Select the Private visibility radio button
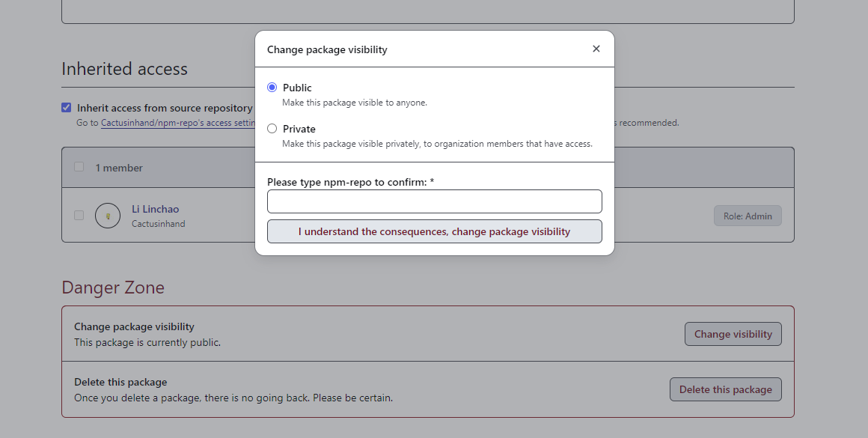The width and height of the screenshot is (868, 438). click(272, 129)
